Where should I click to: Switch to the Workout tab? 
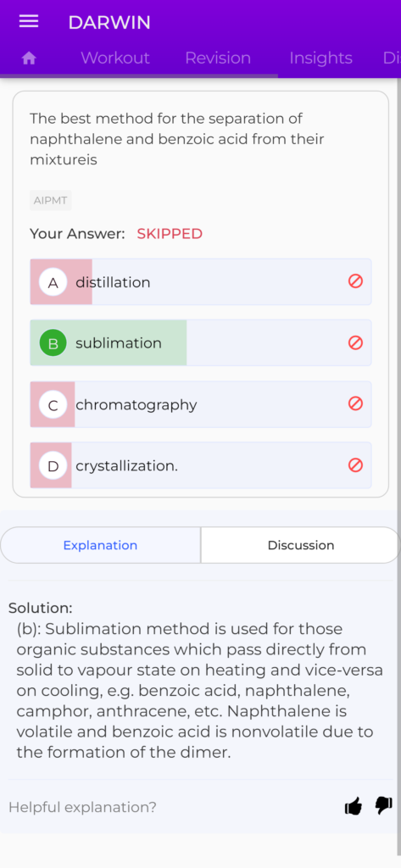(115, 58)
